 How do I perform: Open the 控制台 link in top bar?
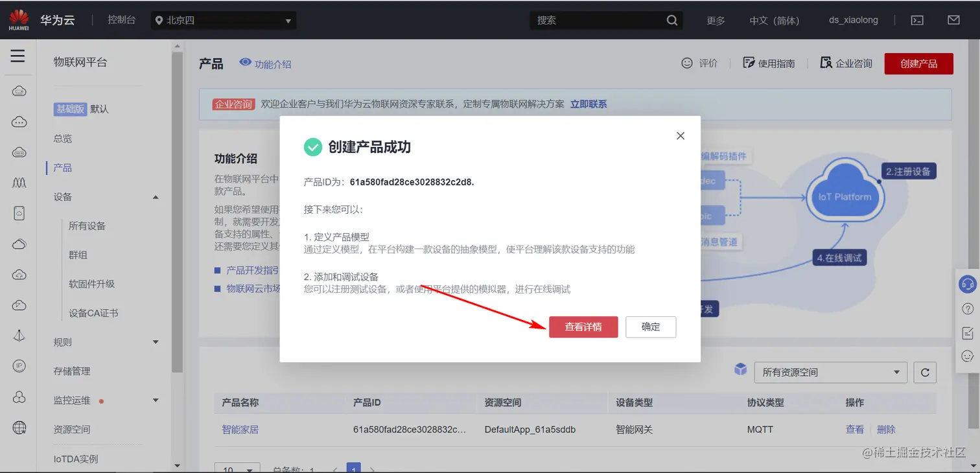pyautogui.click(x=122, y=20)
